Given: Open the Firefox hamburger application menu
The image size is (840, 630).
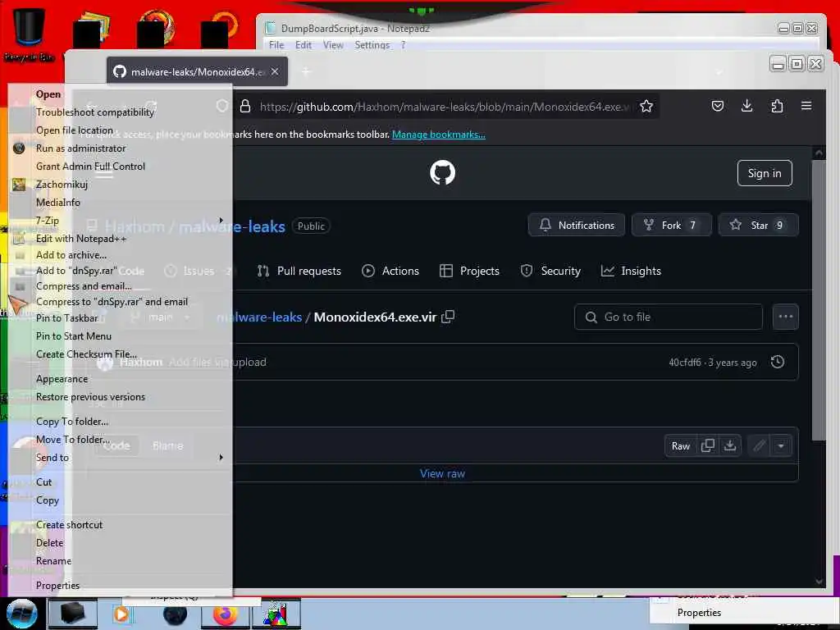Looking at the screenshot, I should 806,106.
